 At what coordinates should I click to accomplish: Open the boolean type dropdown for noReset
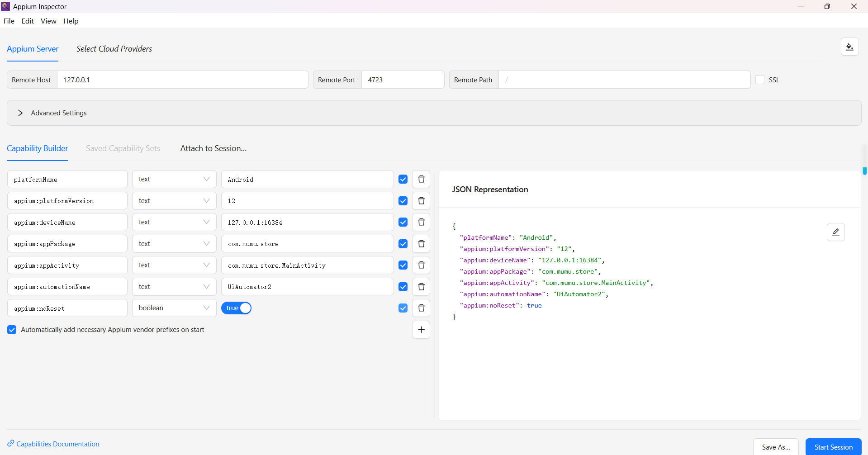point(174,308)
